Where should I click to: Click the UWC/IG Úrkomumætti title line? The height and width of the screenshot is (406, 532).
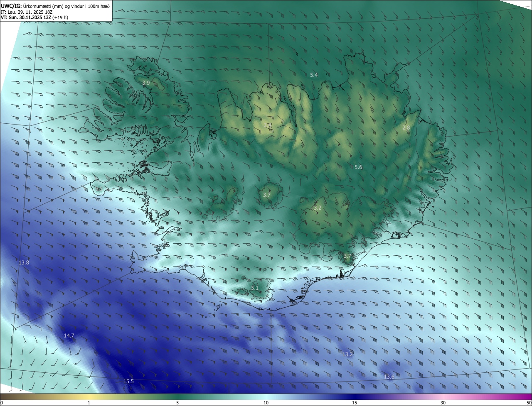55,6
